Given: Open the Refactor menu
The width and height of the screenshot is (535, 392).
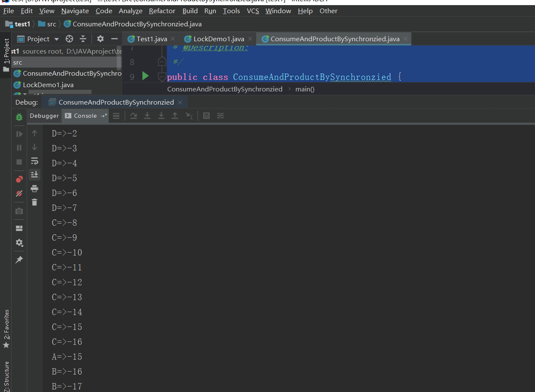Looking at the screenshot, I should click(x=162, y=11).
